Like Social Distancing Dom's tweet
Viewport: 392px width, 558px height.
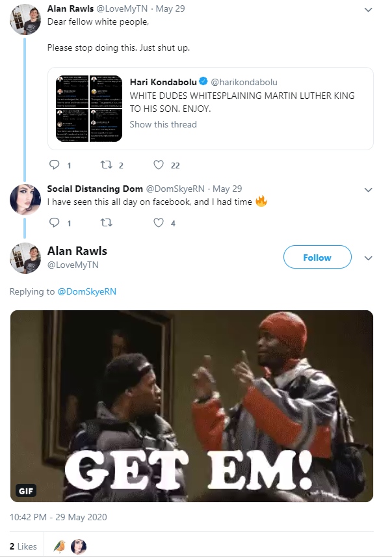coord(158,223)
